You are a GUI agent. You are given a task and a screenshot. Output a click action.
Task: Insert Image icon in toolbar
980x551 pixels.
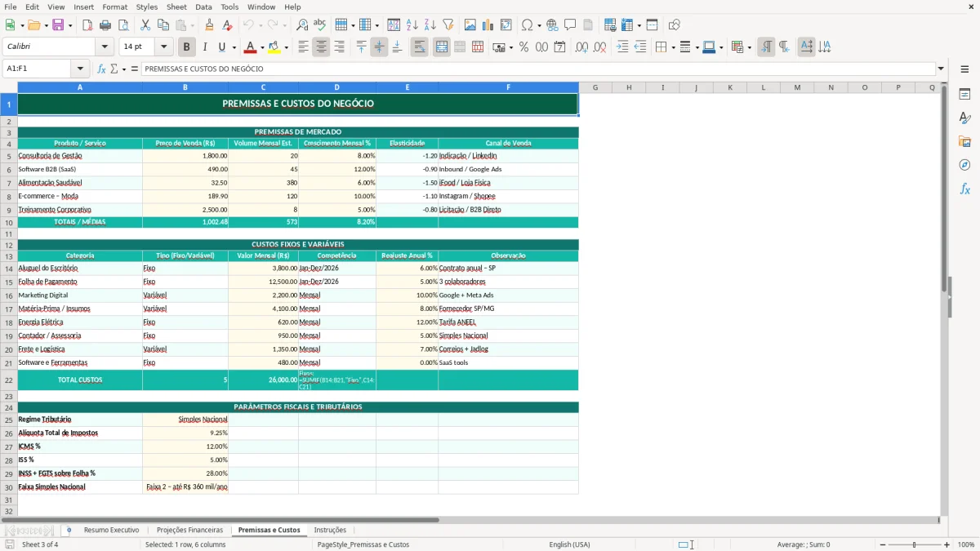(470, 25)
